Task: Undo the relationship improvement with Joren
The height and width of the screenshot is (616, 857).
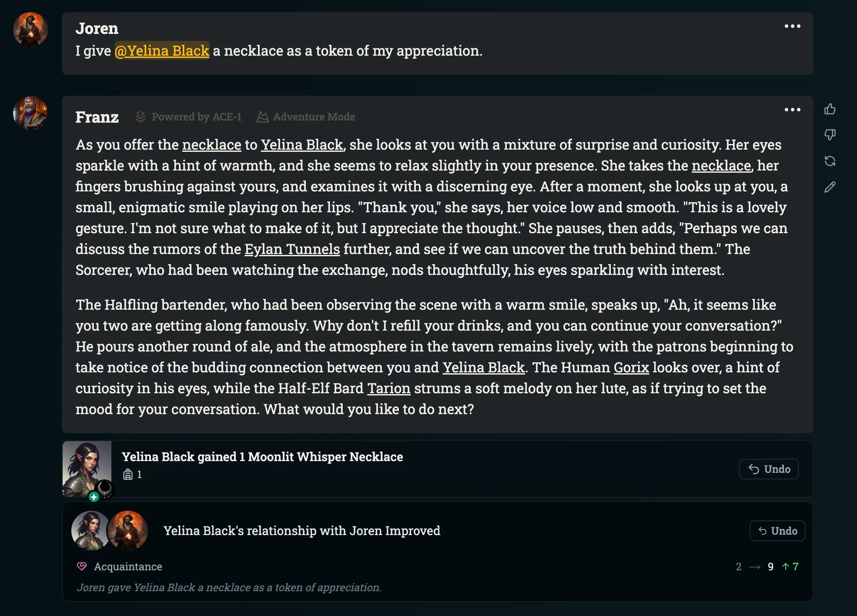Action: [x=777, y=531]
